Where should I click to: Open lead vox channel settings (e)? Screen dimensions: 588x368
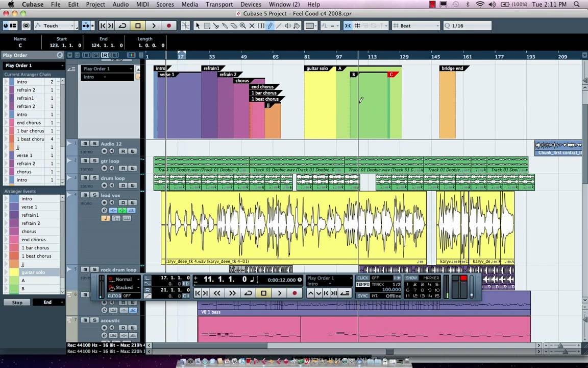[104, 210]
